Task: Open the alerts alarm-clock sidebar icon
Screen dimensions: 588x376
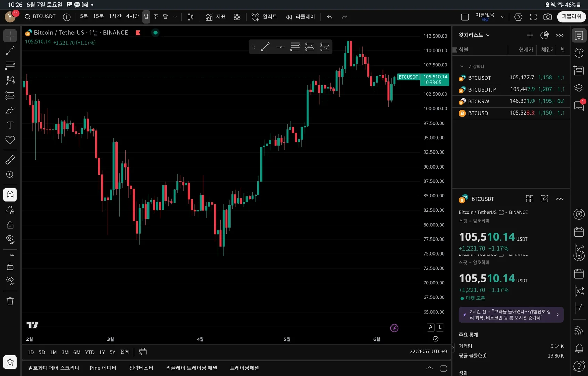Action: [579, 53]
